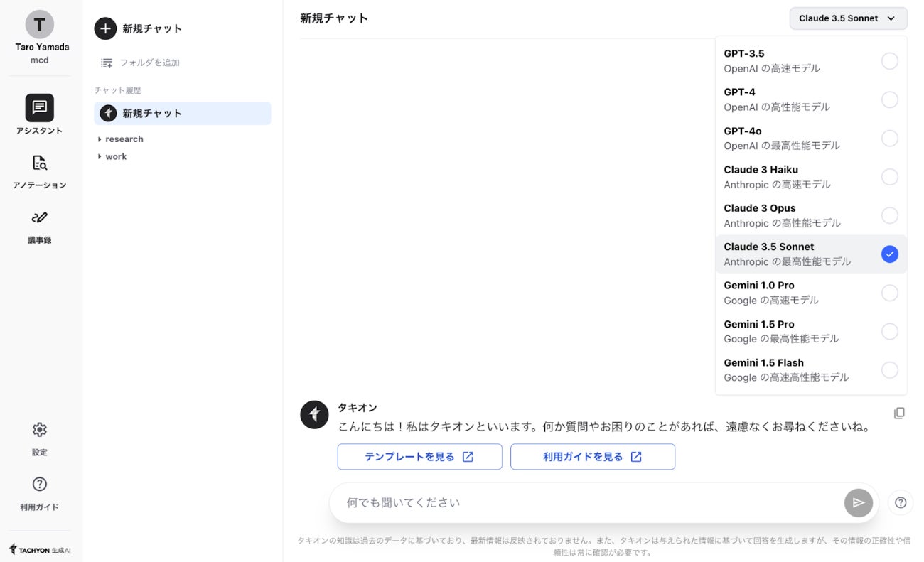The image size is (924, 562).
Task: Select the Gemini 1.0 Pro radio button
Action: click(890, 293)
